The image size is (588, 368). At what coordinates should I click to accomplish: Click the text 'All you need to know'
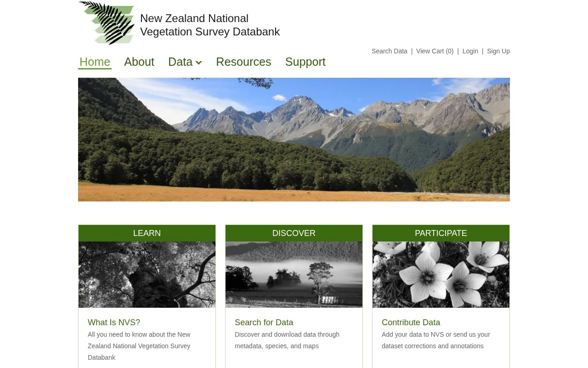pos(118,334)
